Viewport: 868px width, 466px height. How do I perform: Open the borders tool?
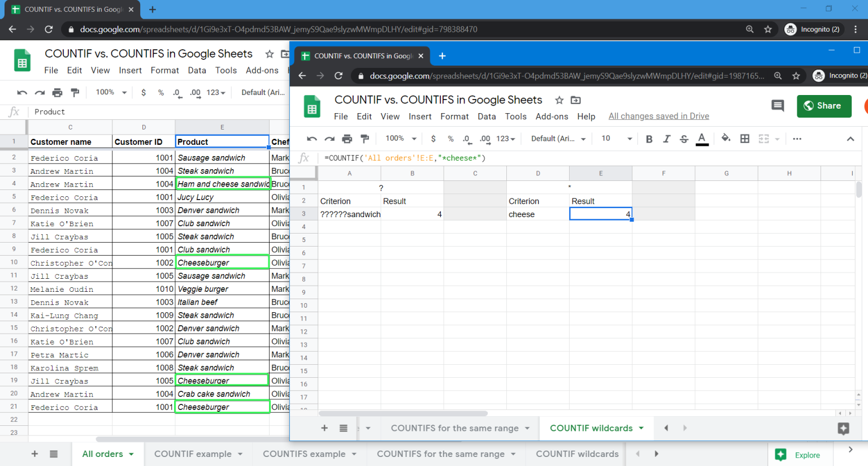pyautogui.click(x=744, y=138)
